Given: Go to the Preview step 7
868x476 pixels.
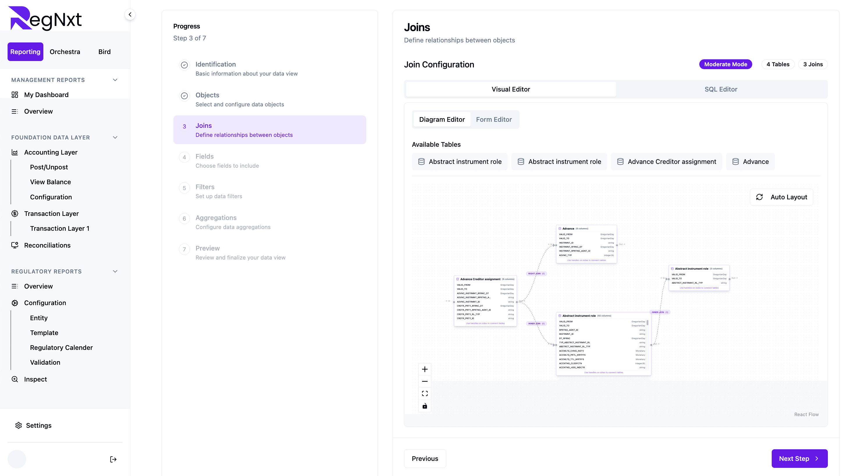Looking at the screenshot, I should click(x=270, y=253).
